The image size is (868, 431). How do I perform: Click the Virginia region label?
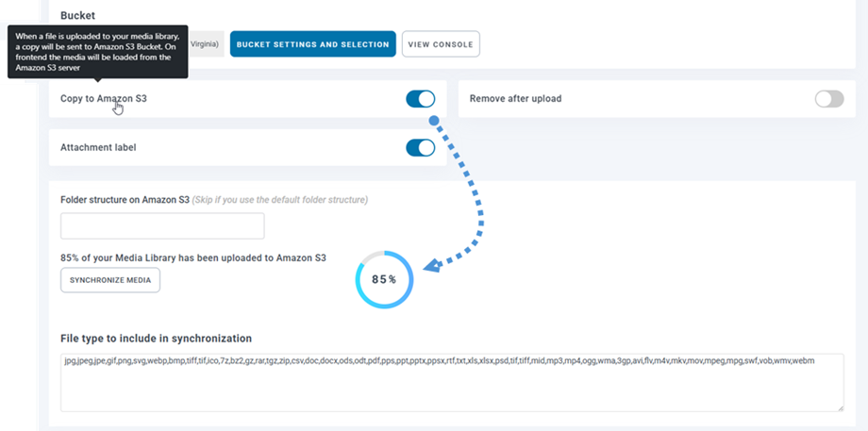(204, 44)
